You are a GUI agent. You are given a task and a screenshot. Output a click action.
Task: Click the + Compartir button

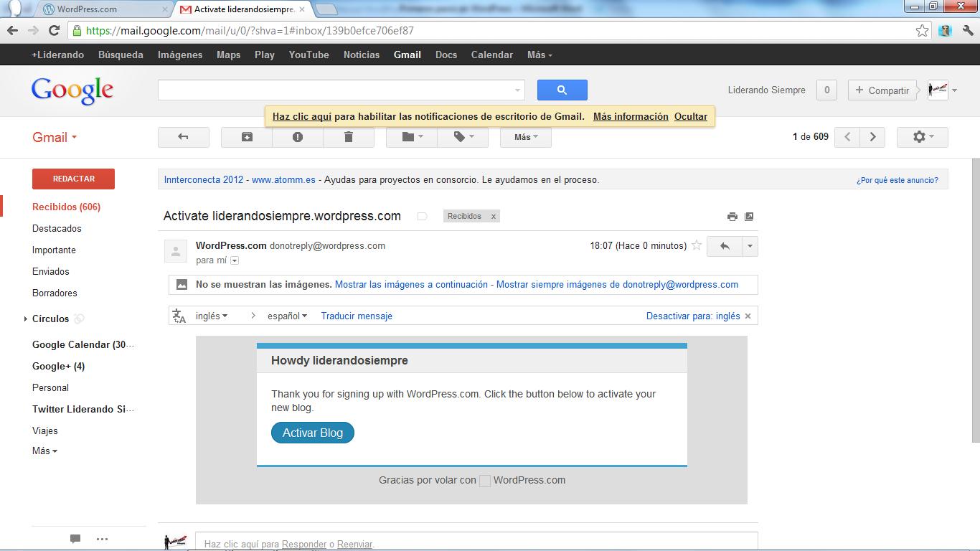tap(882, 90)
